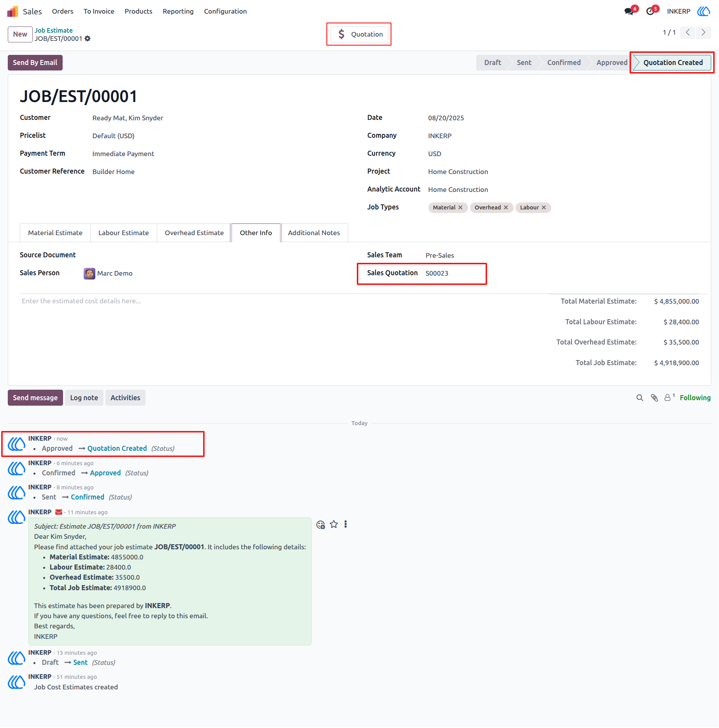Open Sales Quotation S00023
Image resolution: width=719 pixels, height=728 pixels.
(437, 273)
